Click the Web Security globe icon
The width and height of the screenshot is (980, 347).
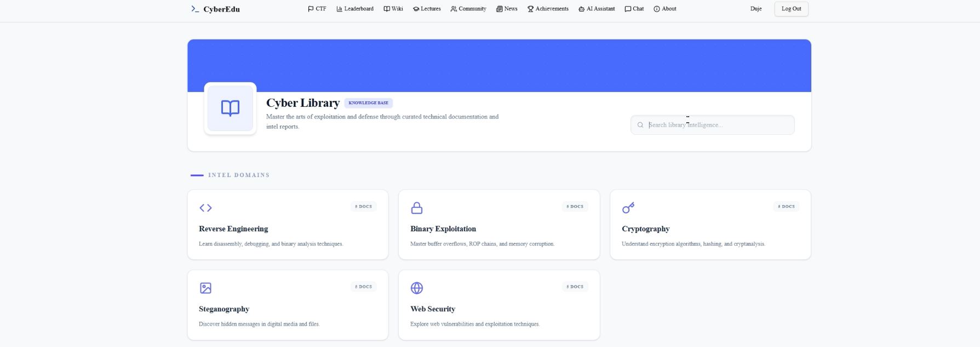pyautogui.click(x=417, y=288)
